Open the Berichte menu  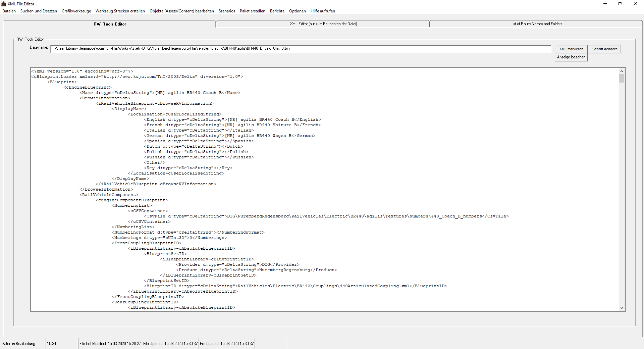[x=277, y=11]
